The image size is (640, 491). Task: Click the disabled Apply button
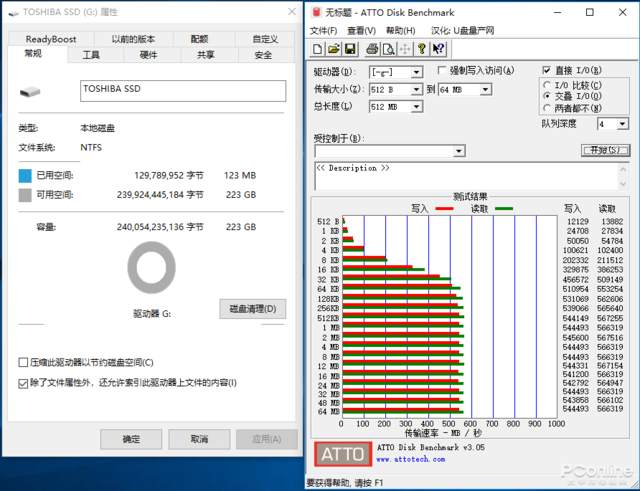click(267, 439)
